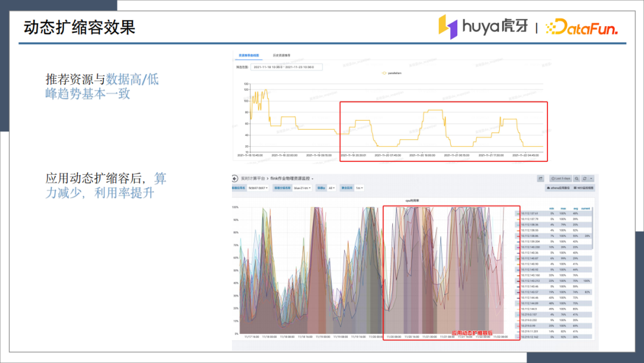This screenshot has width=644, height=363.
Task: Toggle series 10.112.144.89 in legend
Action: click(530, 303)
